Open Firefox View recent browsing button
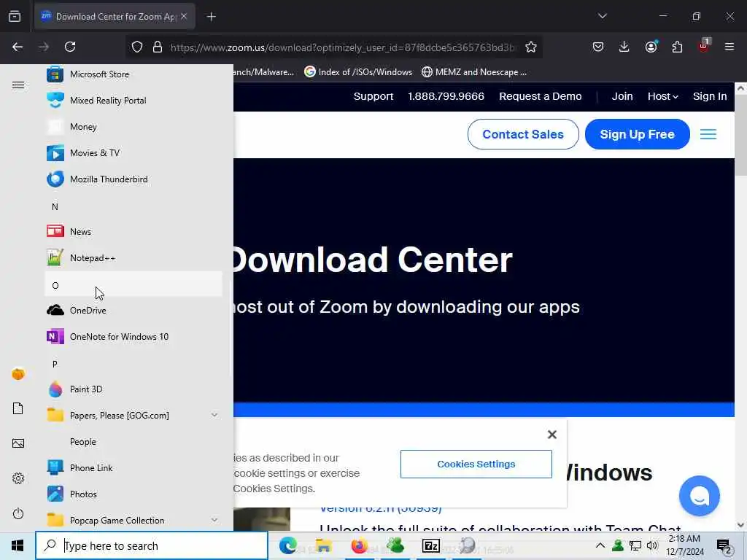 click(15, 16)
